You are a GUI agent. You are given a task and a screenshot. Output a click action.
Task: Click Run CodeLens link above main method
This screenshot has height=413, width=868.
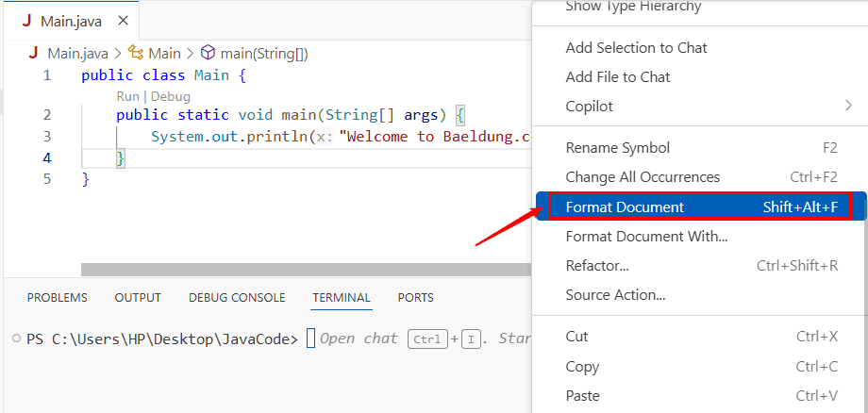[x=127, y=96]
